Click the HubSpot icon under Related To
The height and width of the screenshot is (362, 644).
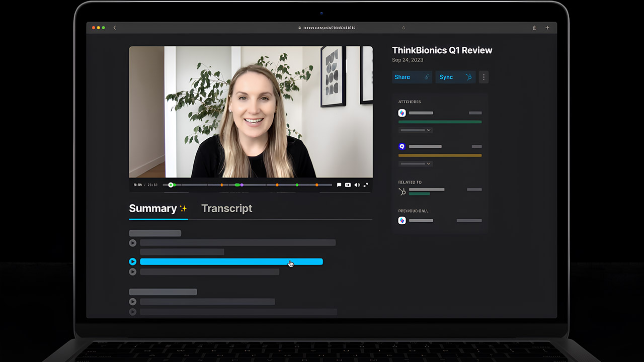point(402,192)
